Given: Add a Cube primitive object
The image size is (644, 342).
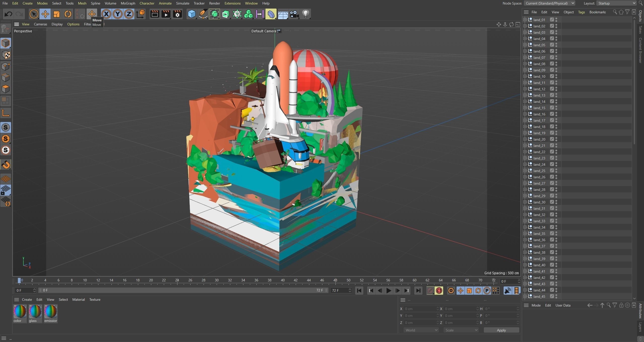Looking at the screenshot, I should (x=192, y=14).
